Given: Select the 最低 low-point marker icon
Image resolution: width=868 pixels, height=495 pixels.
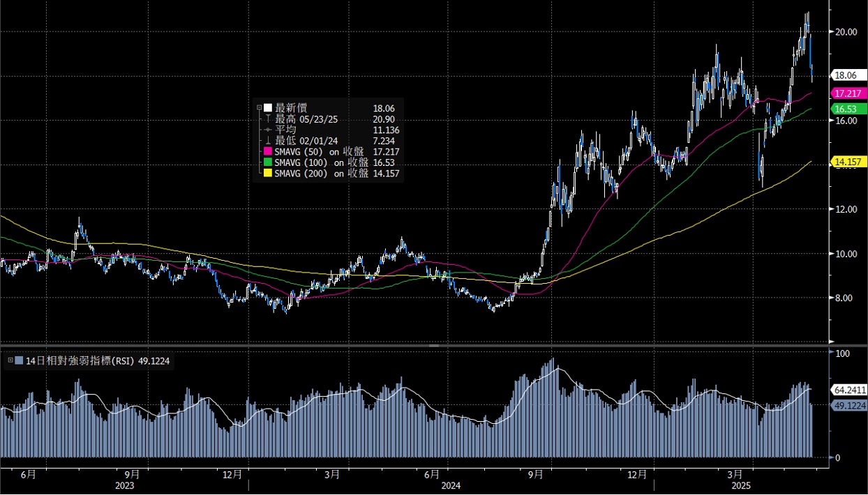Looking at the screenshot, I should tap(267, 141).
